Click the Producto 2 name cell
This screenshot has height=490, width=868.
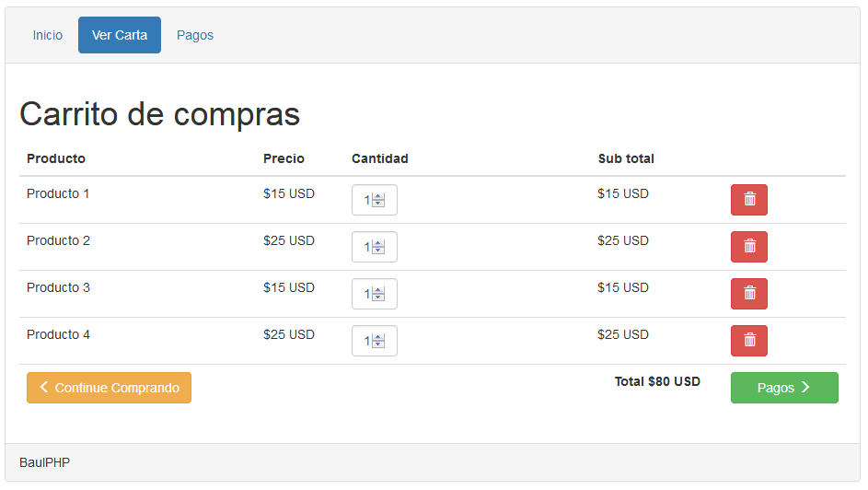(58, 240)
